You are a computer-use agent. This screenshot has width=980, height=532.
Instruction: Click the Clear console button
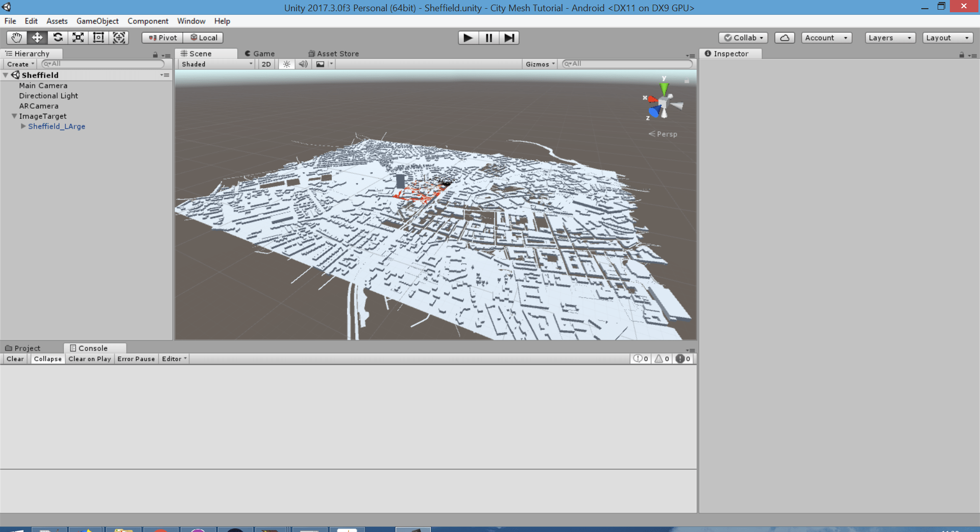[15, 359]
